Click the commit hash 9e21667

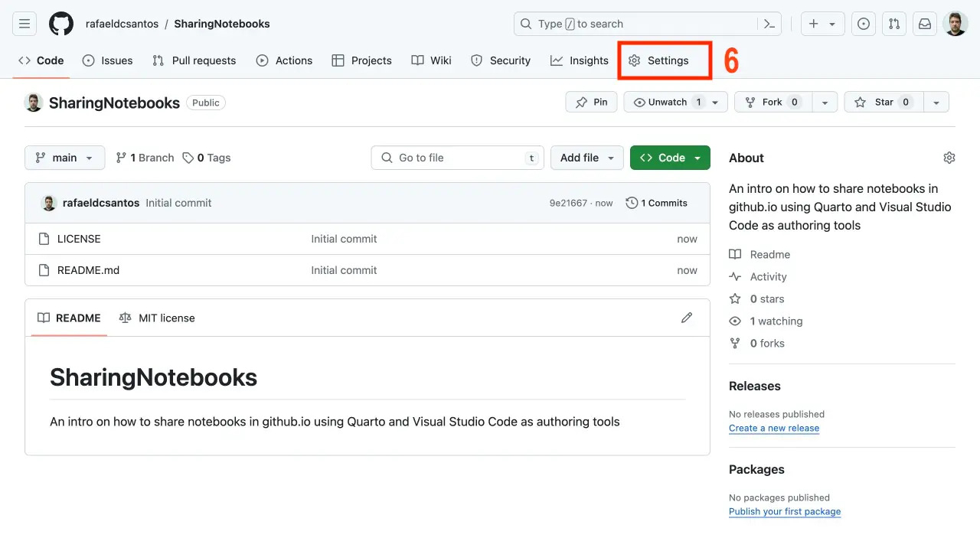pyautogui.click(x=568, y=203)
